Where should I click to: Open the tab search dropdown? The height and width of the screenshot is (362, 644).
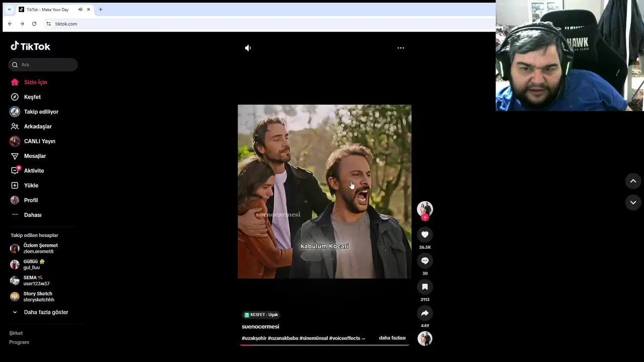(9, 10)
